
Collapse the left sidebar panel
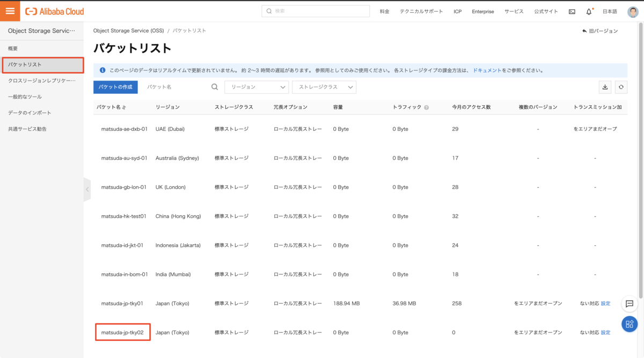(x=87, y=189)
